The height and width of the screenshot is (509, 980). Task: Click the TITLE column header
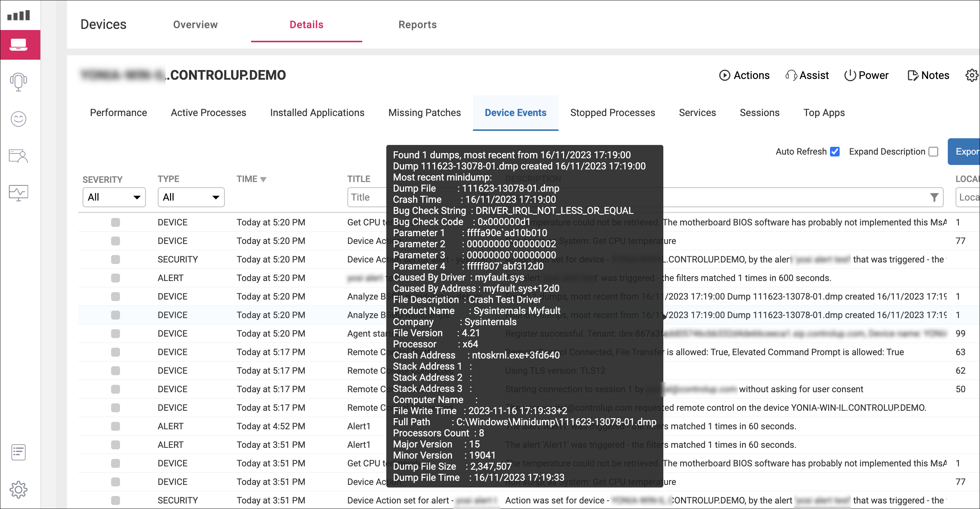359,179
